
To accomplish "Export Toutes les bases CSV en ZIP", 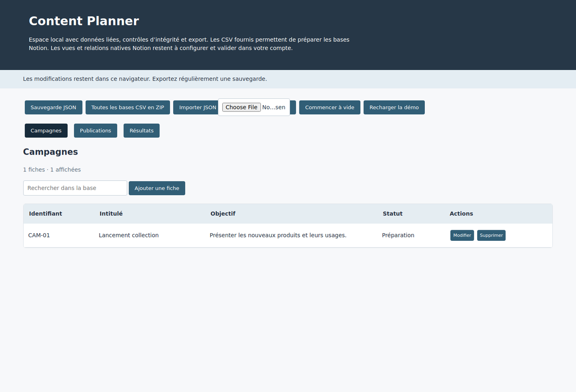I will [x=128, y=107].
